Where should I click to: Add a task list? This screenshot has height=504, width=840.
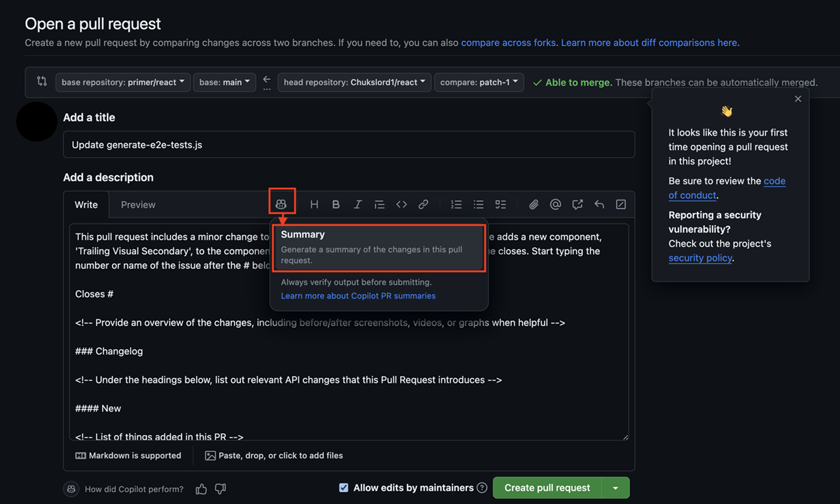pos(501,204)
